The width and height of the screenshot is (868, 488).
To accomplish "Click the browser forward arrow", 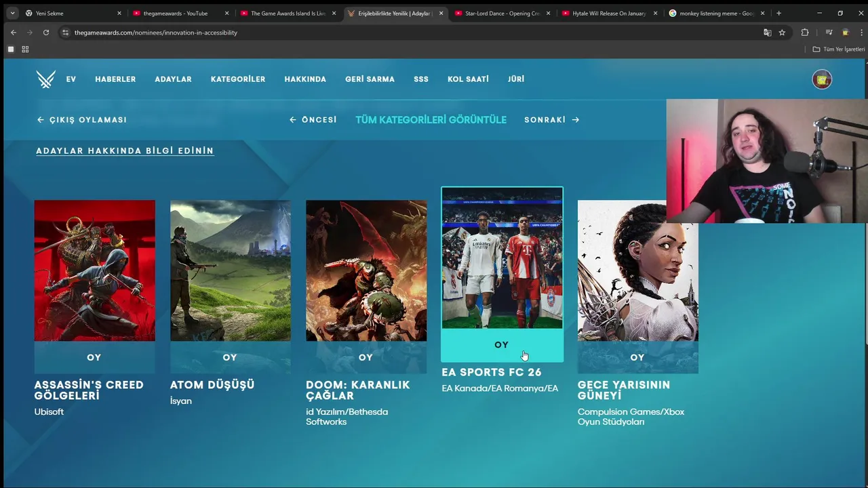I will click(30, 33).
